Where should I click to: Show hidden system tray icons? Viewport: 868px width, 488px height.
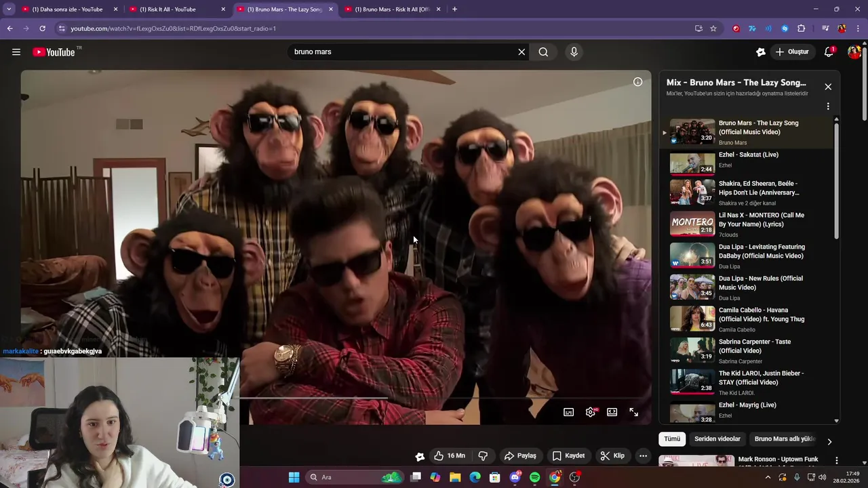tap(768, 477)
